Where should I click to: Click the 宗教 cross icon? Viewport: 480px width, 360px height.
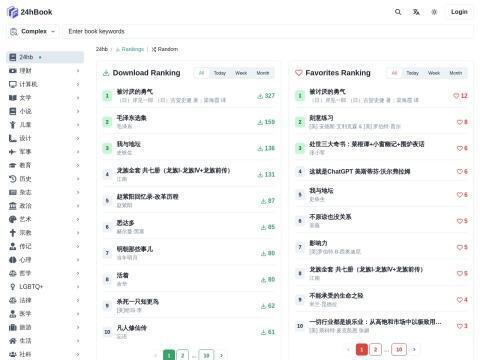(13, 233)
